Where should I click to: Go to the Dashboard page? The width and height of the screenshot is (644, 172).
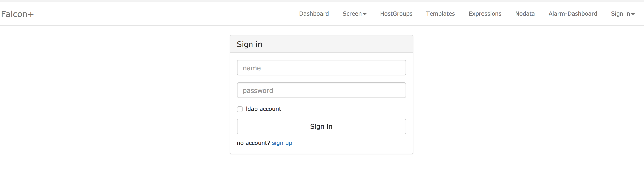314,14
